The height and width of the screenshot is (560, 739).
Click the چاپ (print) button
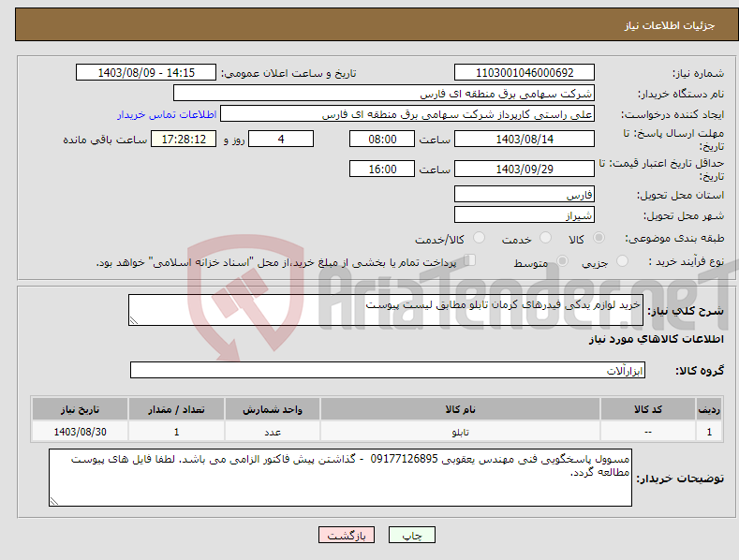point(411,535)
